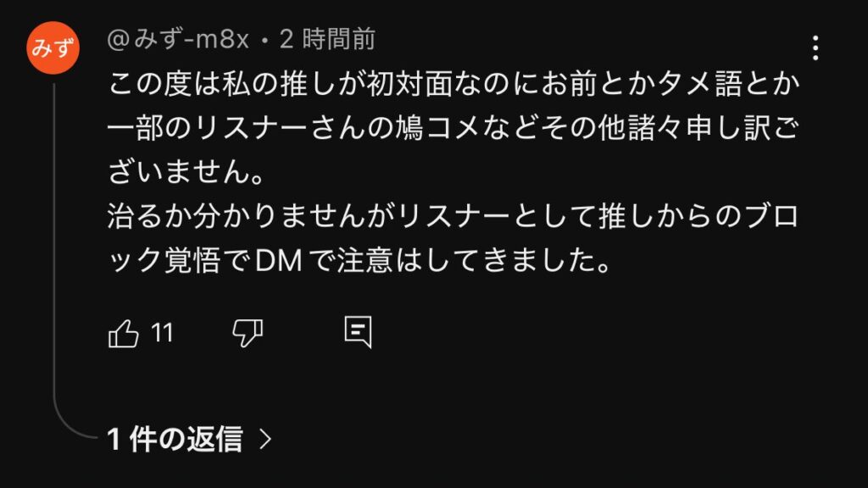This screenshot has width=868, height=488.
Task: Open the @みず-m8x channel name
Action: 178,40
